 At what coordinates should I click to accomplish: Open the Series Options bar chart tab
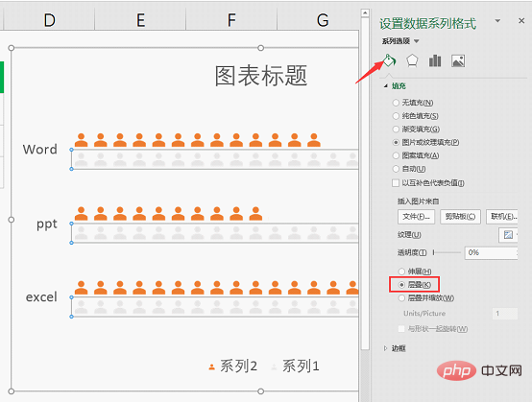pyautogui.click(x=435, y=61)
